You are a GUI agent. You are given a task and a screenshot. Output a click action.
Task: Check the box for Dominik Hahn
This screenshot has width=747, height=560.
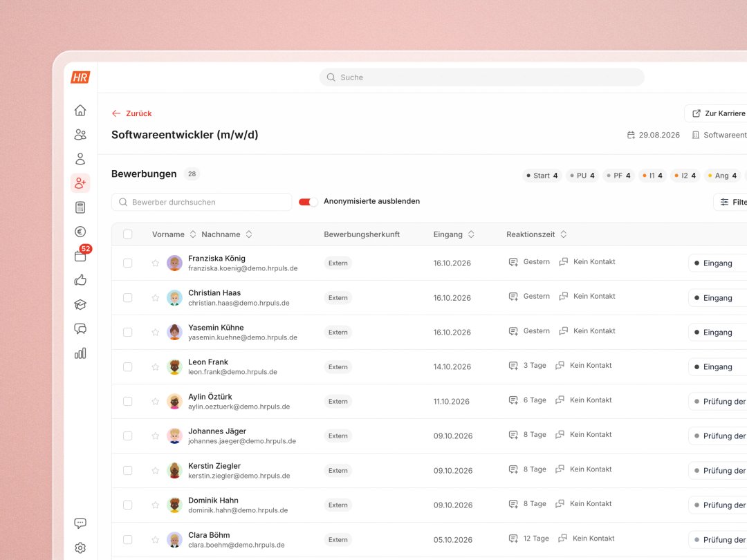point(128,505)
